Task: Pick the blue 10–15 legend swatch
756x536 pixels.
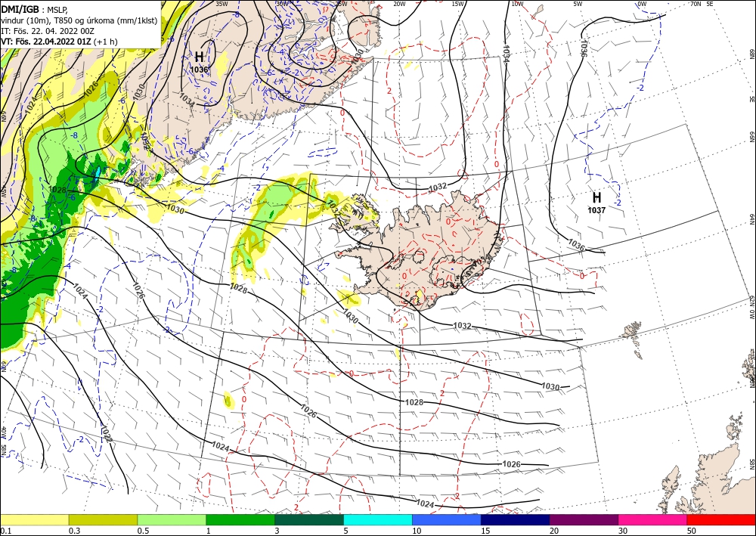Action: click(x=447, y=519)
